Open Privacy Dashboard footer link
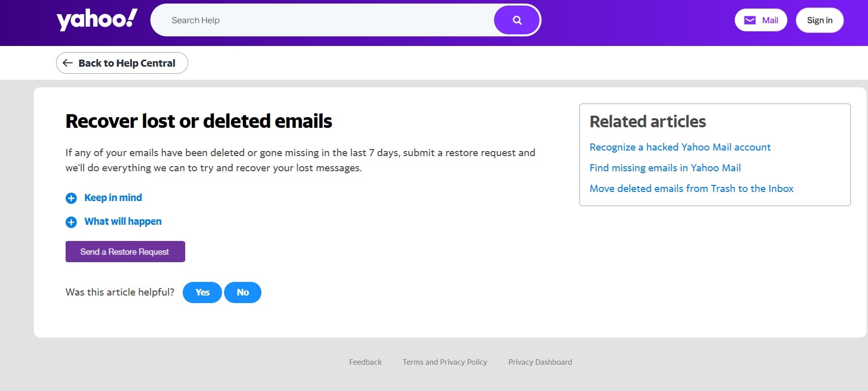Image resolution: width=868 pixels, height=391 pixels. (540, 362)
